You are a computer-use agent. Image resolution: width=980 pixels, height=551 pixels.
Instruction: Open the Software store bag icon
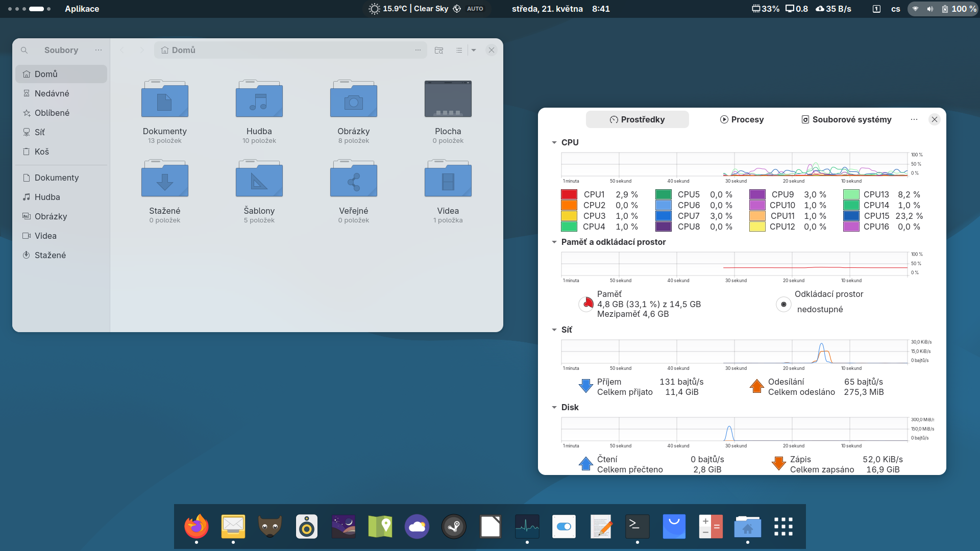(x=674, y=527)
